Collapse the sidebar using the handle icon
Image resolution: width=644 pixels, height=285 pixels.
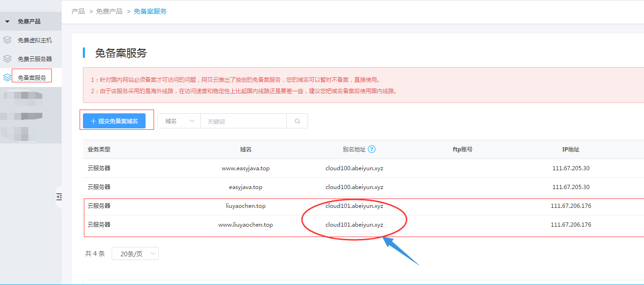[x=59, y=197]
